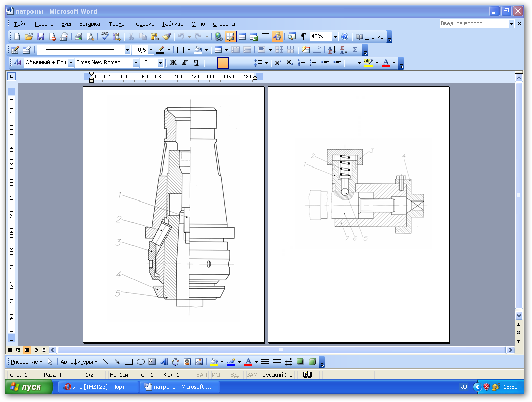Click the Save document icon
This screenshot has height=402, width=532.
coord(41,37)
